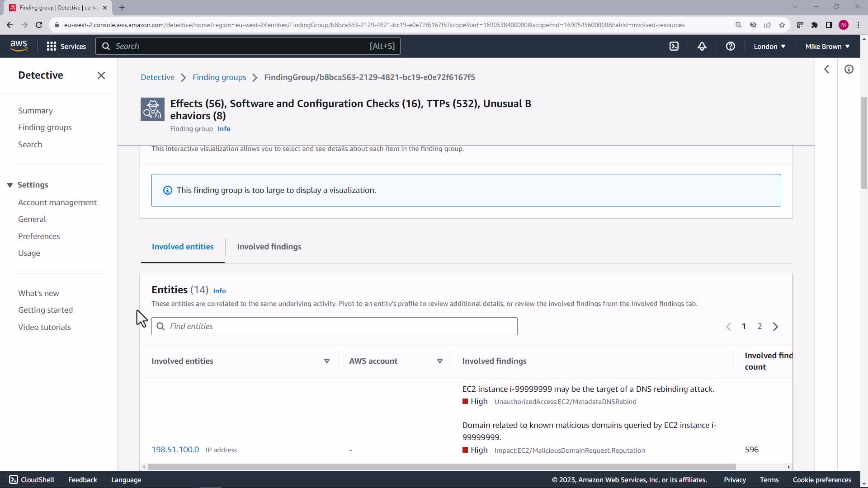The width and height of the screenshot is (868, 488).
Task: Click the Finding groups breadcrumb link
Action: click(219, 77)
